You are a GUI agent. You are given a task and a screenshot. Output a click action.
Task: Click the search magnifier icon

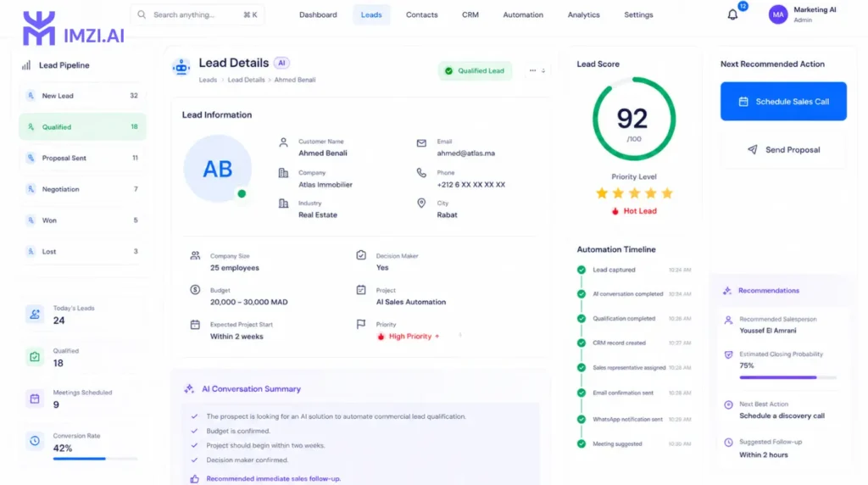click(x=142, y=14)
